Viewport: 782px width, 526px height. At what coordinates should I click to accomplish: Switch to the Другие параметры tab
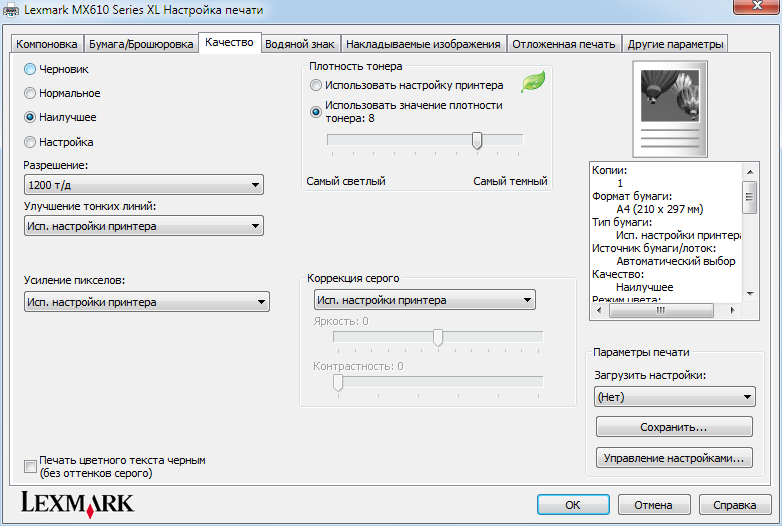click(675, 44)
